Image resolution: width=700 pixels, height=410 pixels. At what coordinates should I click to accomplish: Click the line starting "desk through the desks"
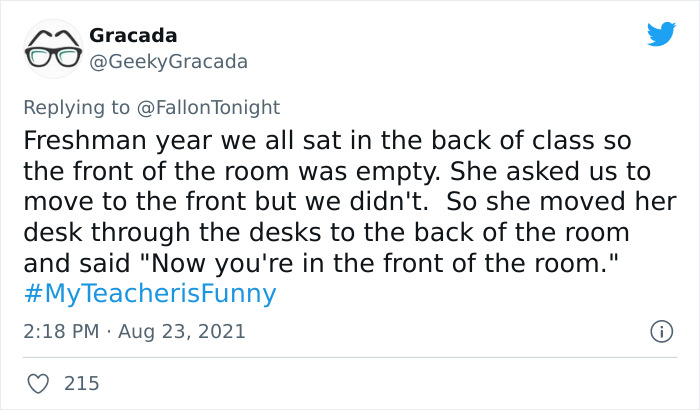tap(326, 233)
